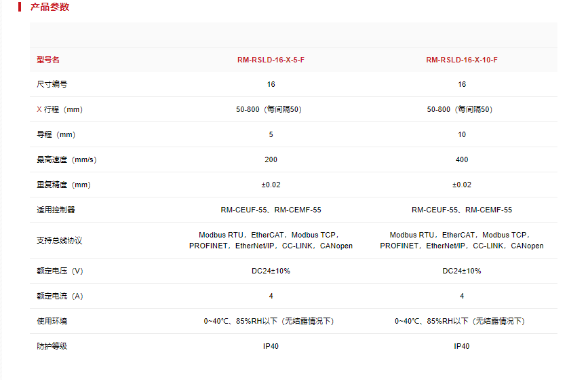Click the 支持总线协议 row label

point(59,241)
